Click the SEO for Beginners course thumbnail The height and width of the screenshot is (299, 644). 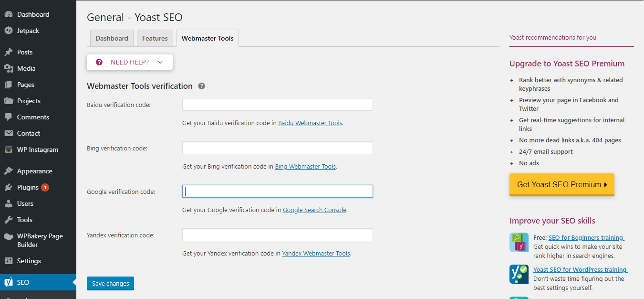tap(519, 242)
